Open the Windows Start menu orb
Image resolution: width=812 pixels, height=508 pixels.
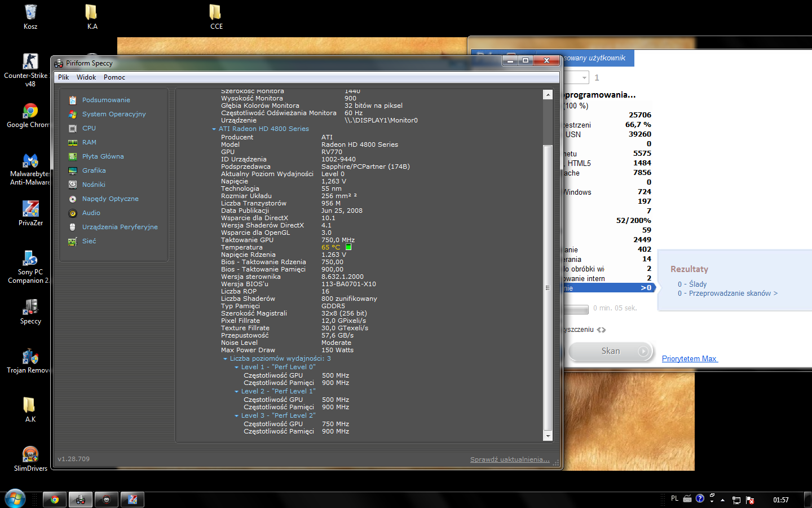15,499
